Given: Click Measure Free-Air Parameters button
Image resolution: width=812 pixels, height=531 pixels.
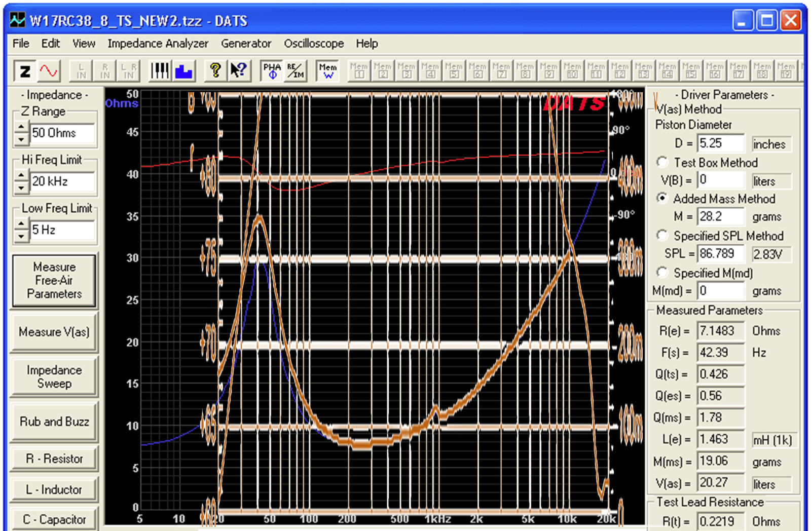Looking at the screenshot, I should [54, 280].
